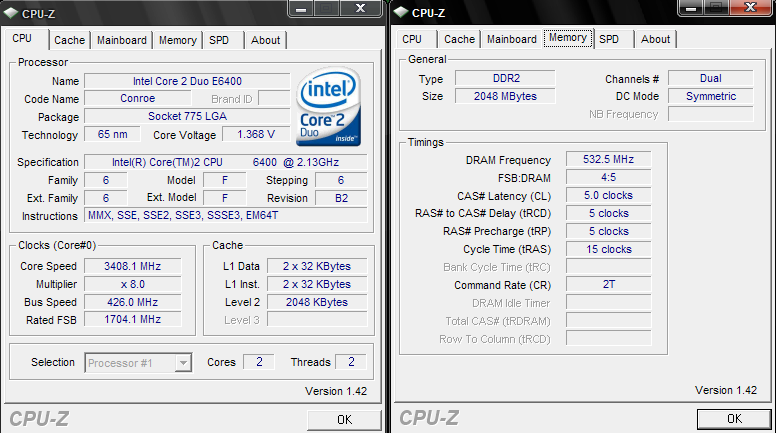Click the CAS# Latency value 5.0 clocks
Image resolution: width=776 pixels, height=433 pixels.
(609, 195)
